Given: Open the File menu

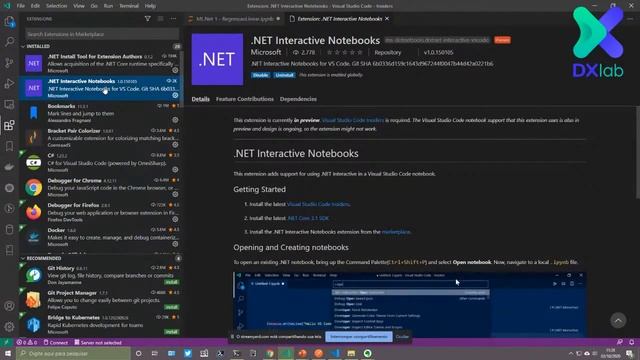Looking at the screenshot, I should 21,6.
